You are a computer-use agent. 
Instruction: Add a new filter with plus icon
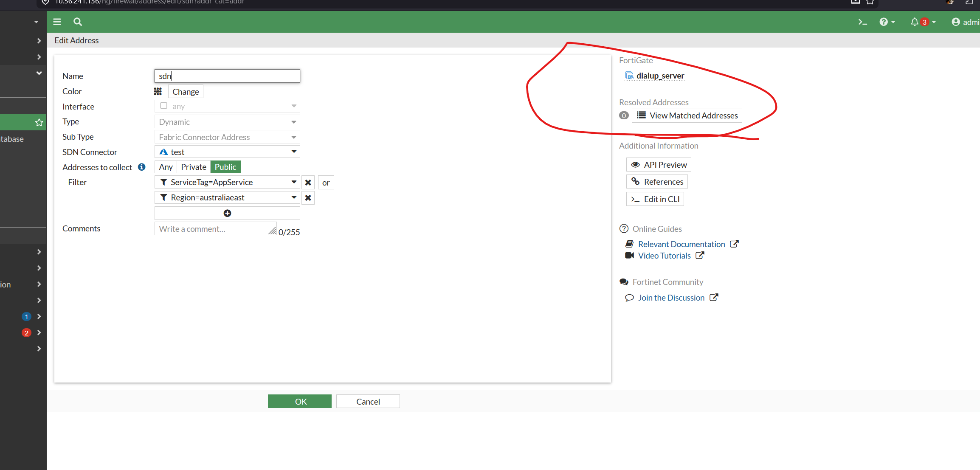pos(227,213)
